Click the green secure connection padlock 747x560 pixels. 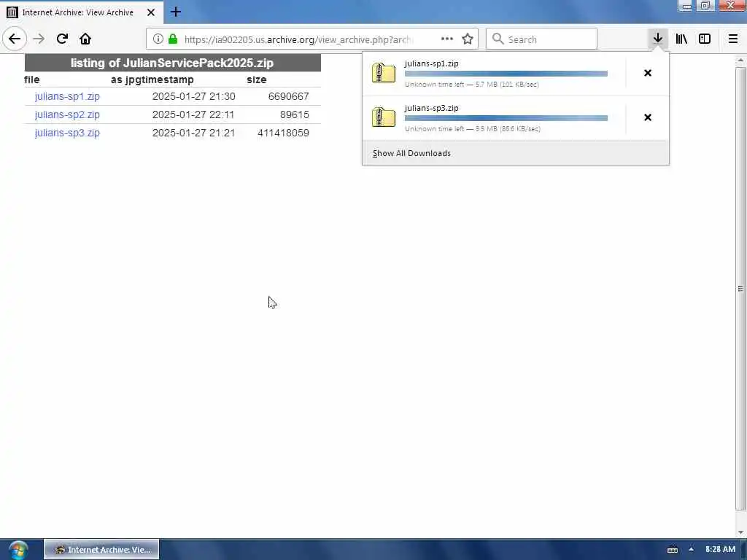tap(173, 39)
